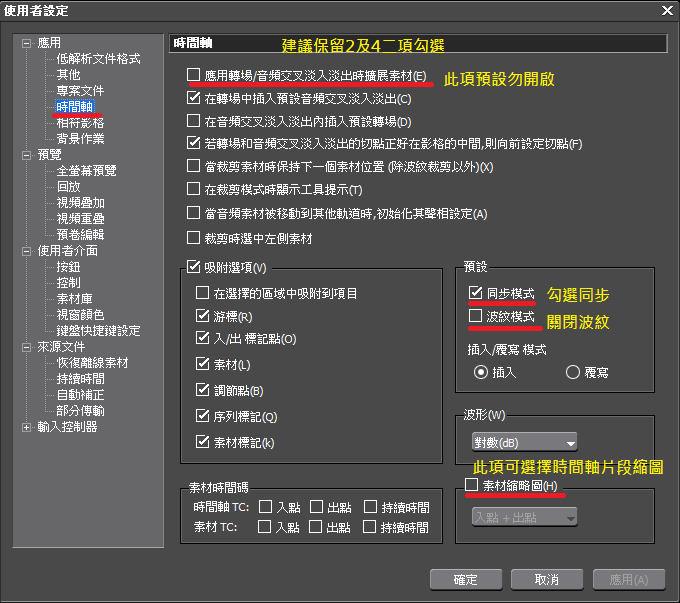
Task: Toggle the 同步模式 checkbox
Action: 475,293
